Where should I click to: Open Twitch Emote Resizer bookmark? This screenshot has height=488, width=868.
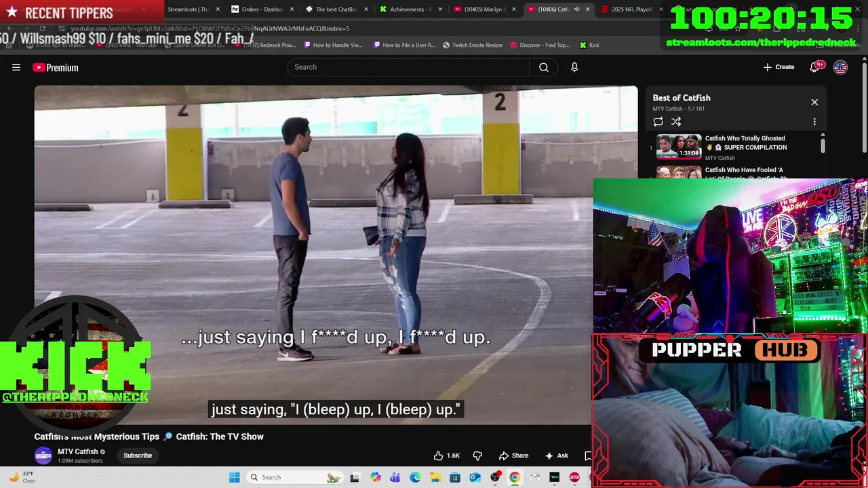(473, 45)
